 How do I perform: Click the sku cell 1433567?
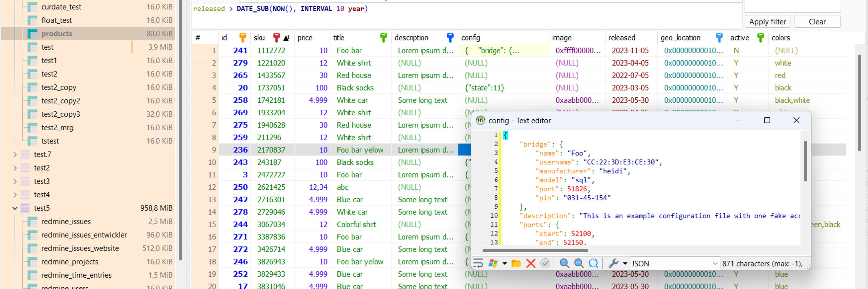272,75
